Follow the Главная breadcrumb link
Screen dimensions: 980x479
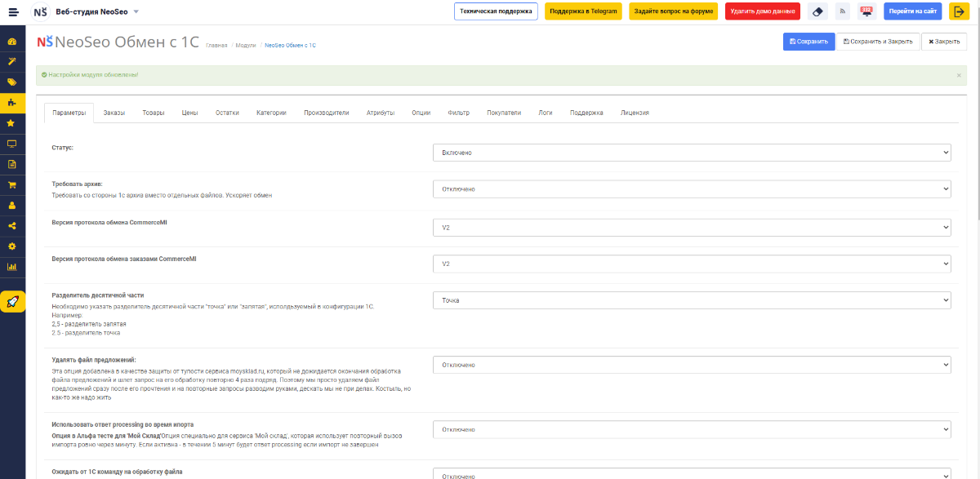216,45
